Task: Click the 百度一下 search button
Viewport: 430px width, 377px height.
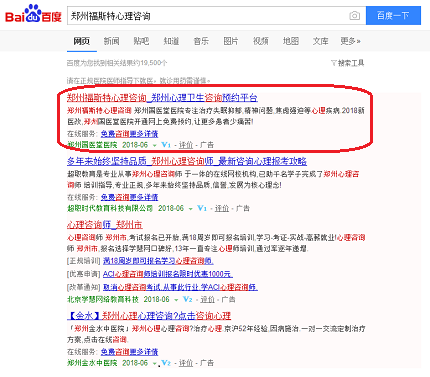Action: 393,15
